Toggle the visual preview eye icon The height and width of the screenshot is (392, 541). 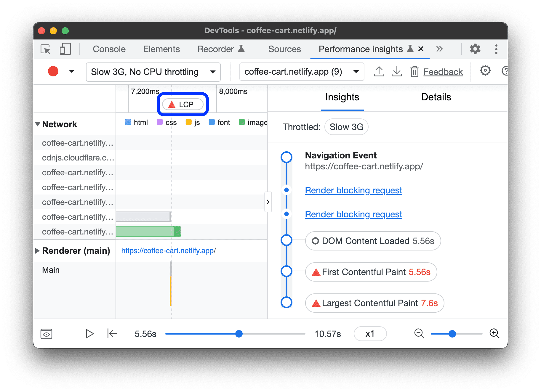click(46, 334)
